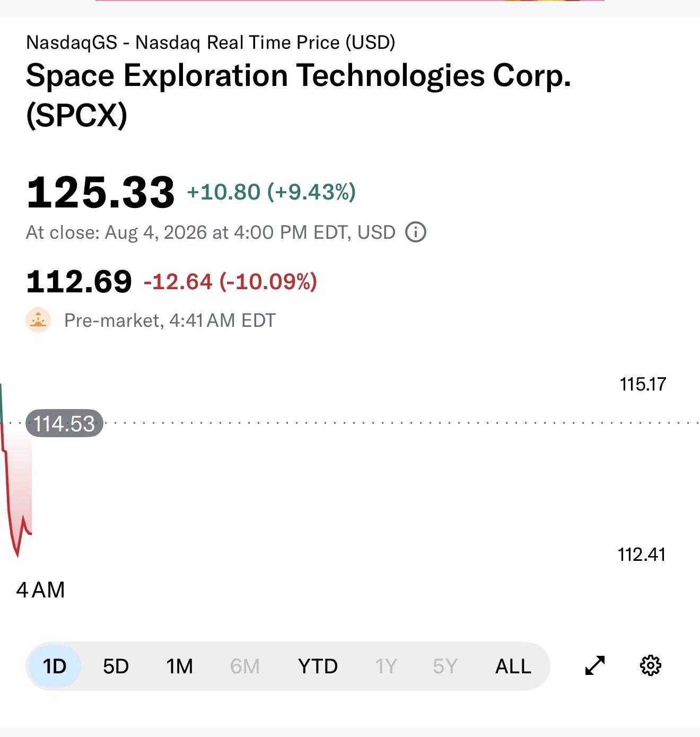This screenshot has height=737, width=700.
Task: Select the 1Y chart range
Action: tap(386, 666)
